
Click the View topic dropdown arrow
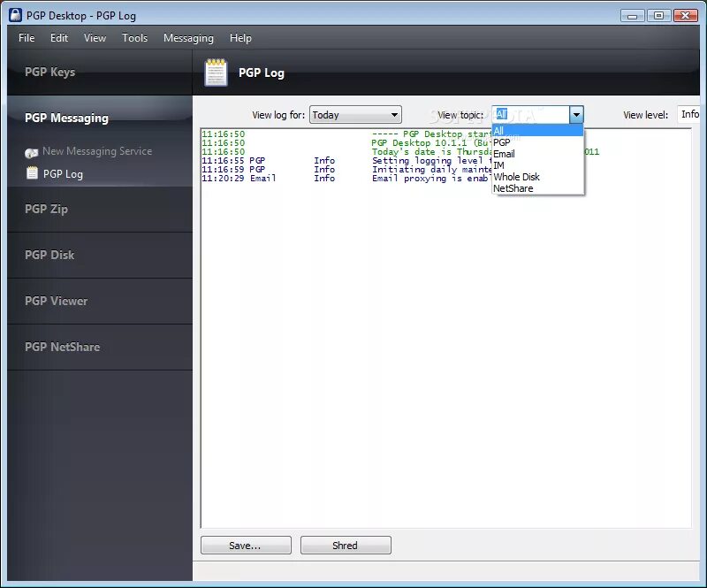pyautogui.click(x=576, y=115)
